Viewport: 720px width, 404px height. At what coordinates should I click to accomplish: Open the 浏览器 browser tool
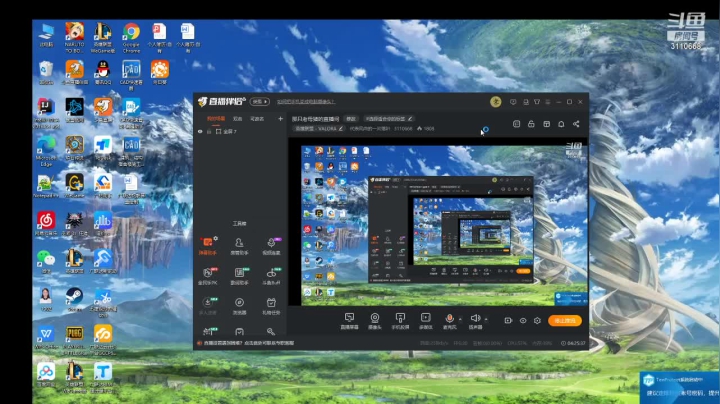(x=239, y=306)
